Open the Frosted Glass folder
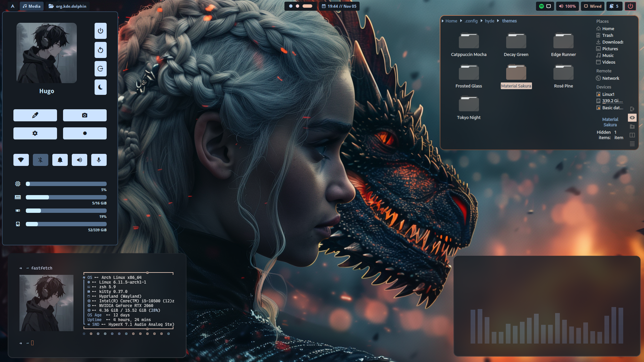The width and height of the screenshot is (644, 362). tap(469, 76)
